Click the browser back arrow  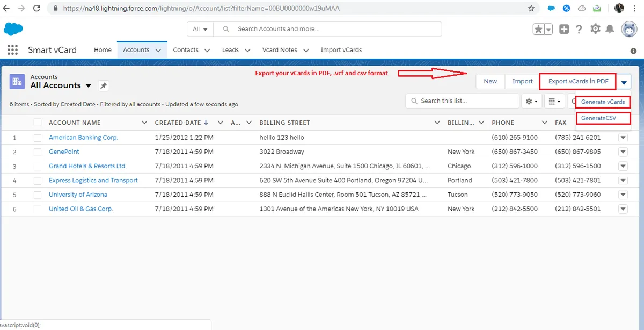tap(7, 9)
